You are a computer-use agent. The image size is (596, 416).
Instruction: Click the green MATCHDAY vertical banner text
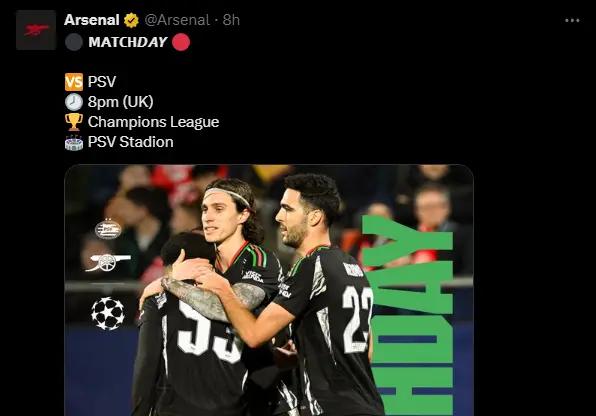coord(409,315)
